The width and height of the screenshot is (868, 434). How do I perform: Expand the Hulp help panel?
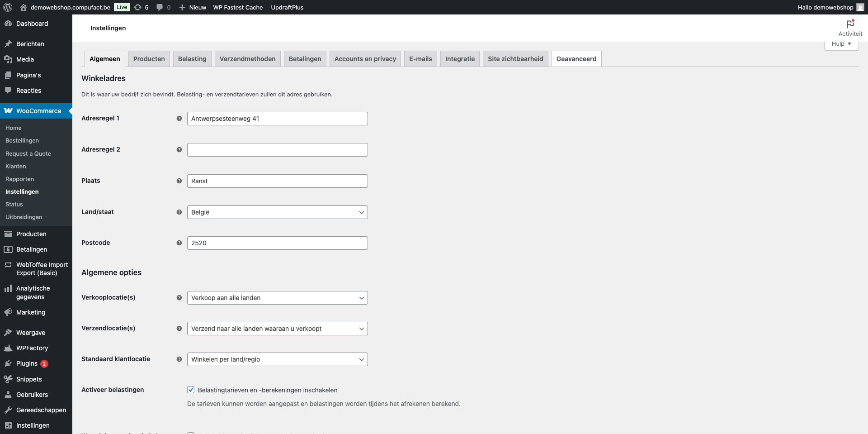coord(841,44)
